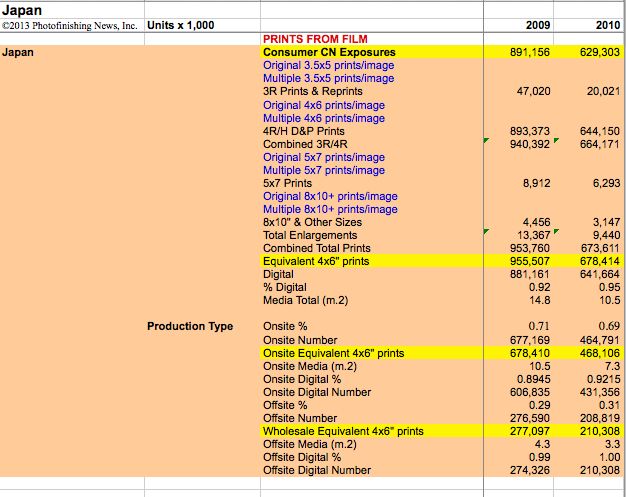Select 'Multiple 5x7 prints/image' label
626x497 pixels.
[324, 170]
